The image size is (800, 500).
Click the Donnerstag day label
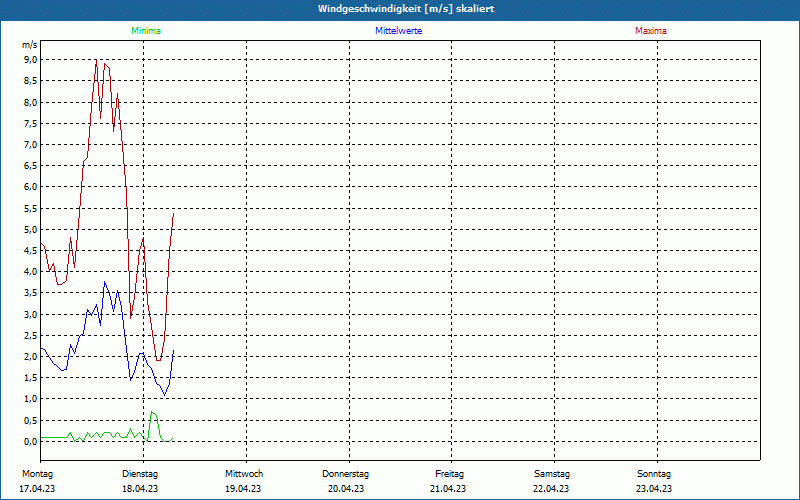tap(345, 474)
